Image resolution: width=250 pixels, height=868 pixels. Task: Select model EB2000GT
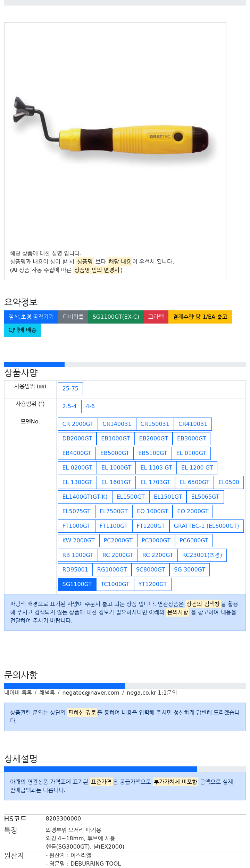click(x=153, y=439)
